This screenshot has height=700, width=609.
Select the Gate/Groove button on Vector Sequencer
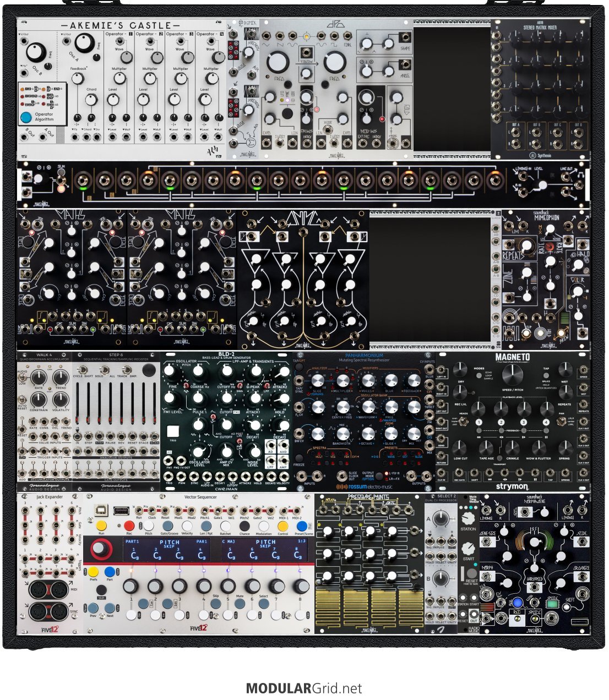pyautogui.click(x=167, y=526)
